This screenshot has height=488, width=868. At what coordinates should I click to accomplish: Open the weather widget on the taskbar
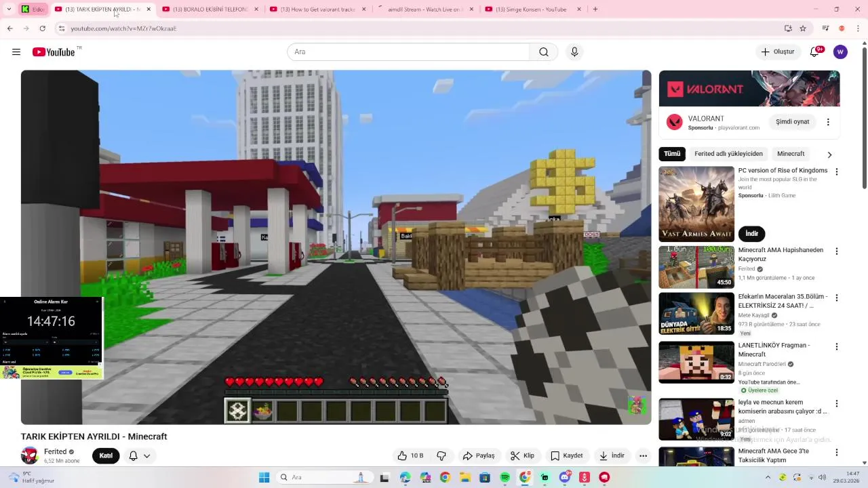31,477
